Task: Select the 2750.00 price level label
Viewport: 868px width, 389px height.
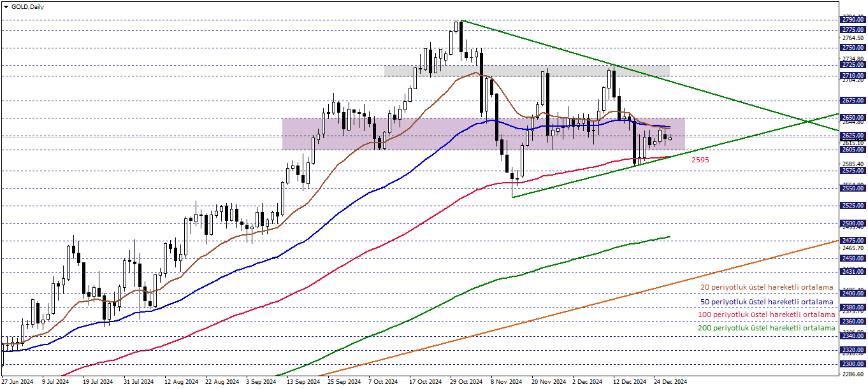Action: pos(853,47)
